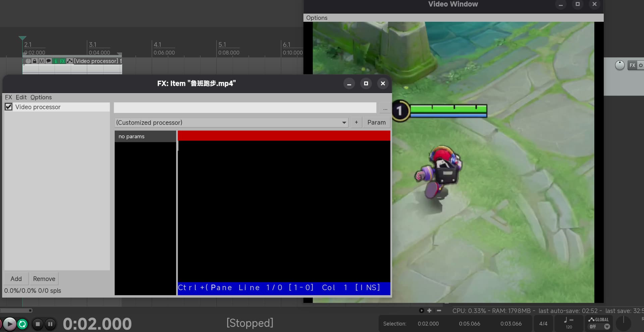The image size is (644, 332).
Task: Click the 0.0%/0.0% 0/0 spls CPU text
Action: [33, 290]
